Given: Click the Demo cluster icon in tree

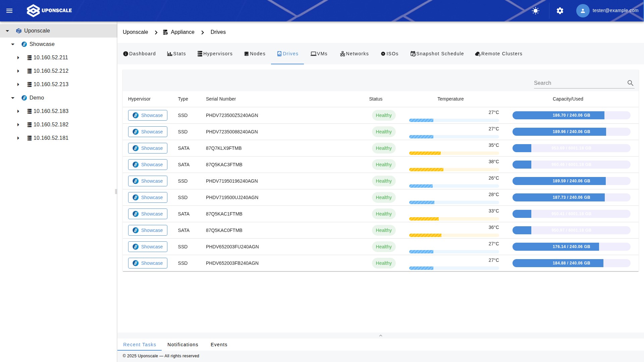Looking at the screenshot, I should [24, 98].
